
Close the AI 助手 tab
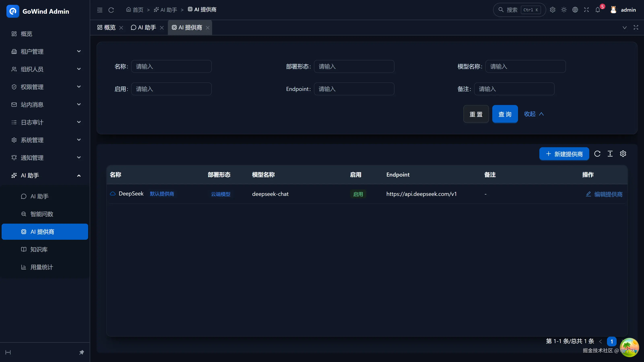[x=162, y=28]
